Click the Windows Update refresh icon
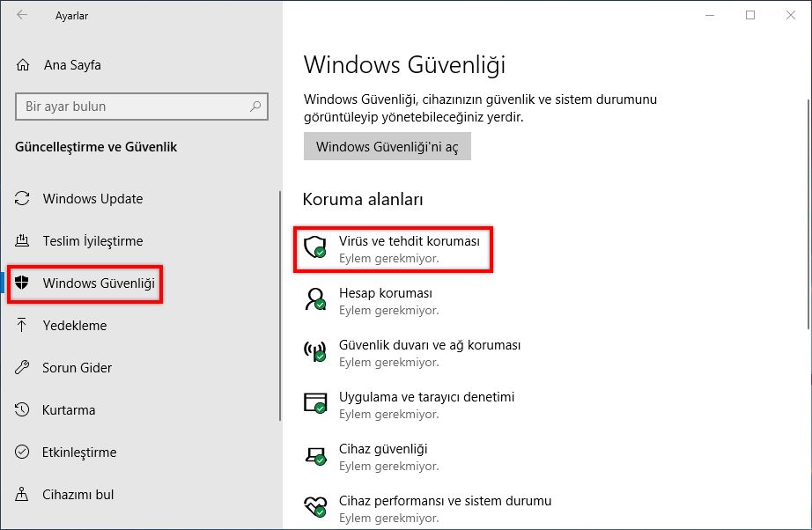 point(24,199)
